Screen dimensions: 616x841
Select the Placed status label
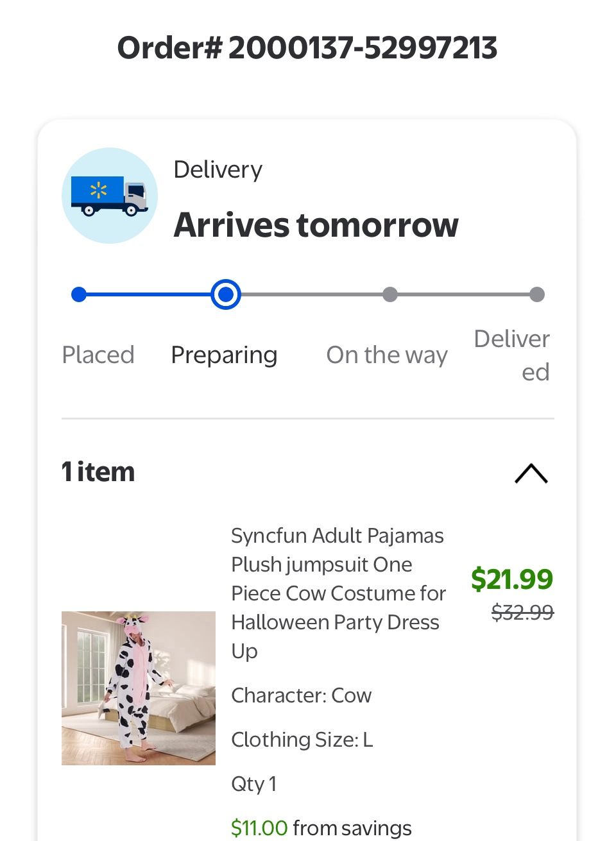click(98, 355)
